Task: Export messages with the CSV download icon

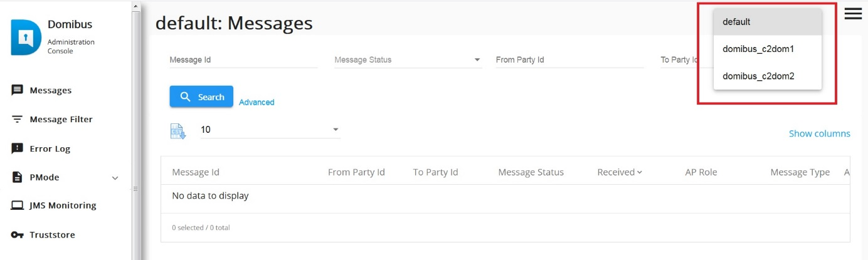Action: (178, 131)
